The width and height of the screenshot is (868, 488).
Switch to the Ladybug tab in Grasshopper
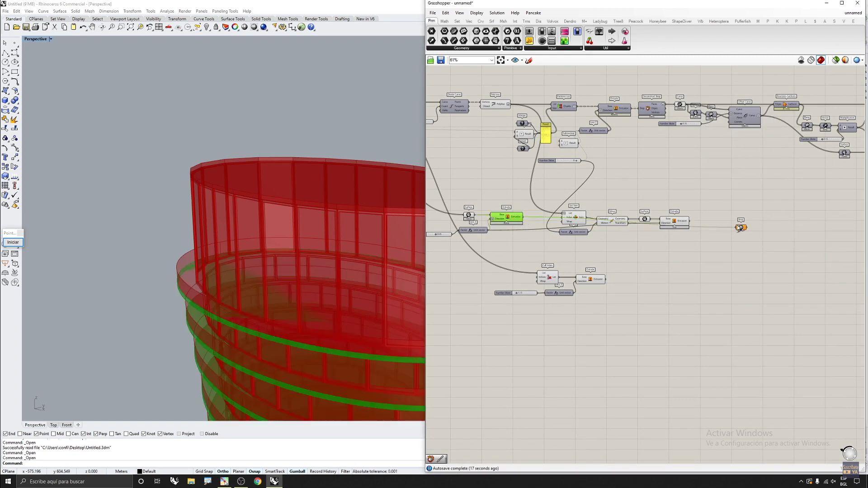pos(599,21)
